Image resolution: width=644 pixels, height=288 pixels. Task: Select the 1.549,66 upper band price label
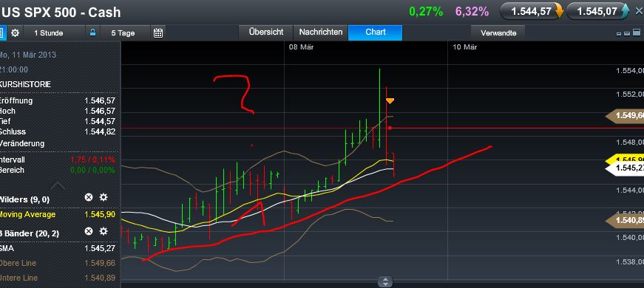(625, 117)
